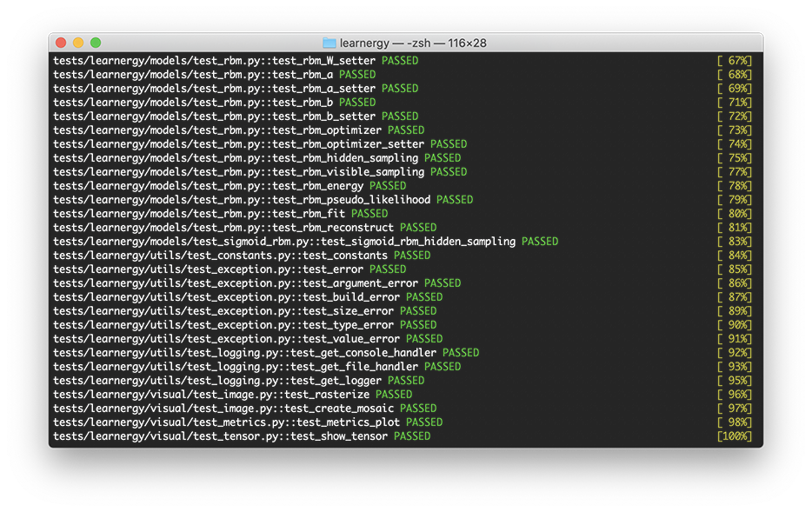812x512 pixels.
Task: Click the test_argument_error line
Action: [256, 283]
